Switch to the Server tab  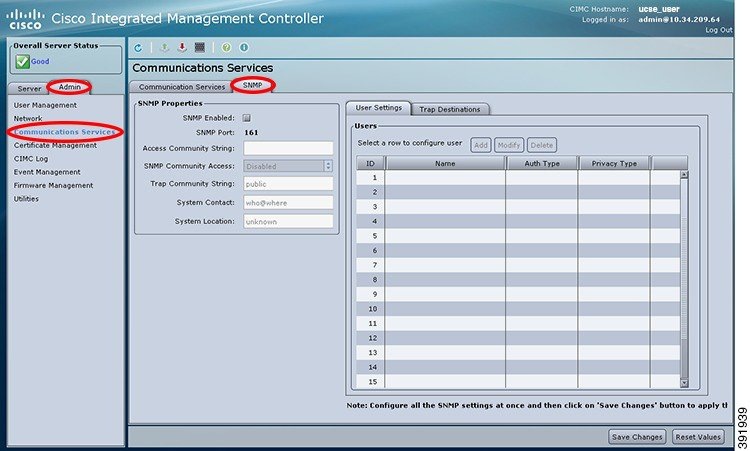(30, 88)
